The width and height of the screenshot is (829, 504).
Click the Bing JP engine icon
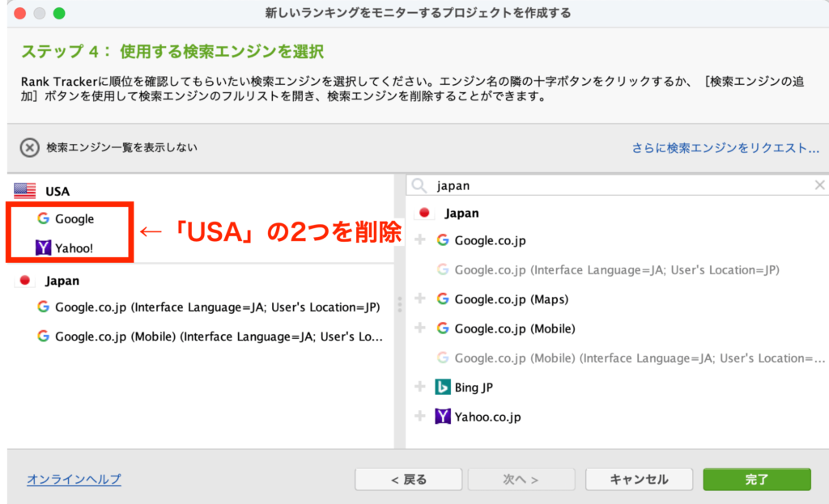[442, 387]
